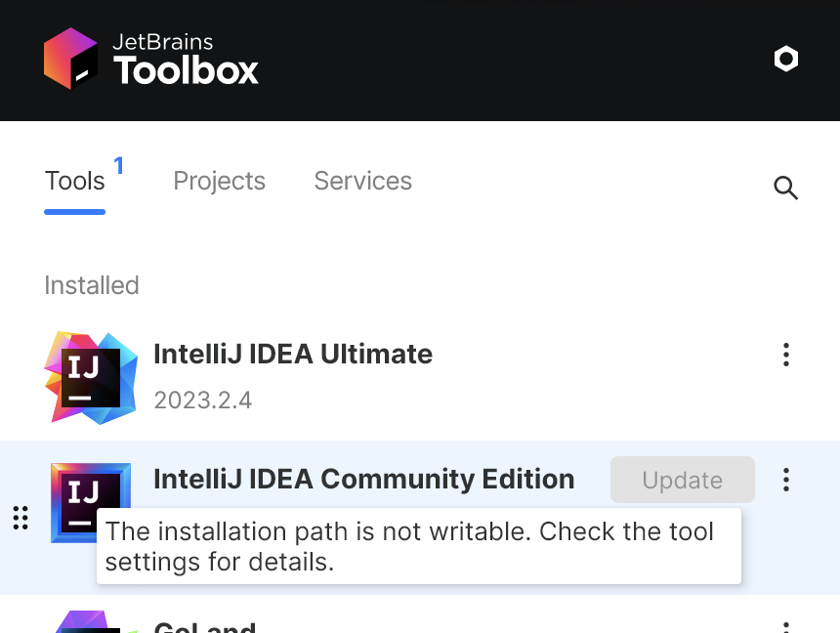Click the JetBrains Toolbox cube logo
This screenshot has width=840, height=633.
click(x=71, y=59)
